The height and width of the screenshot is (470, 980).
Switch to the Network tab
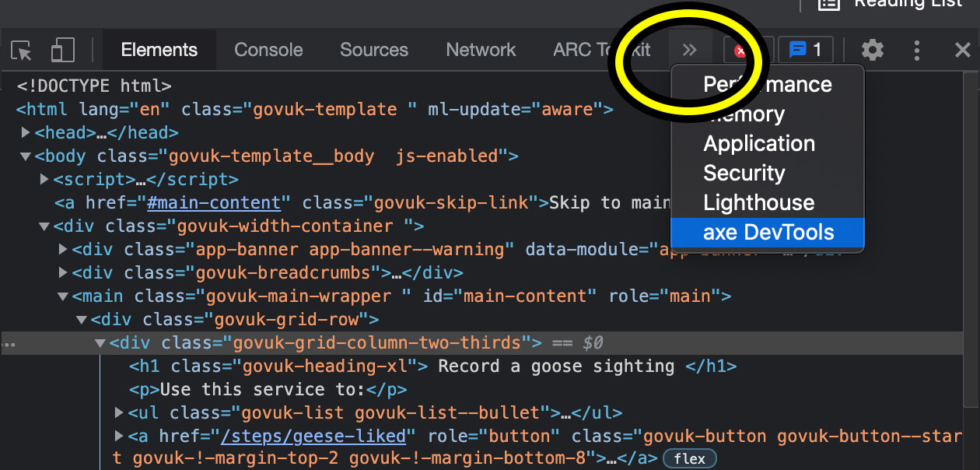coord(480,50)
